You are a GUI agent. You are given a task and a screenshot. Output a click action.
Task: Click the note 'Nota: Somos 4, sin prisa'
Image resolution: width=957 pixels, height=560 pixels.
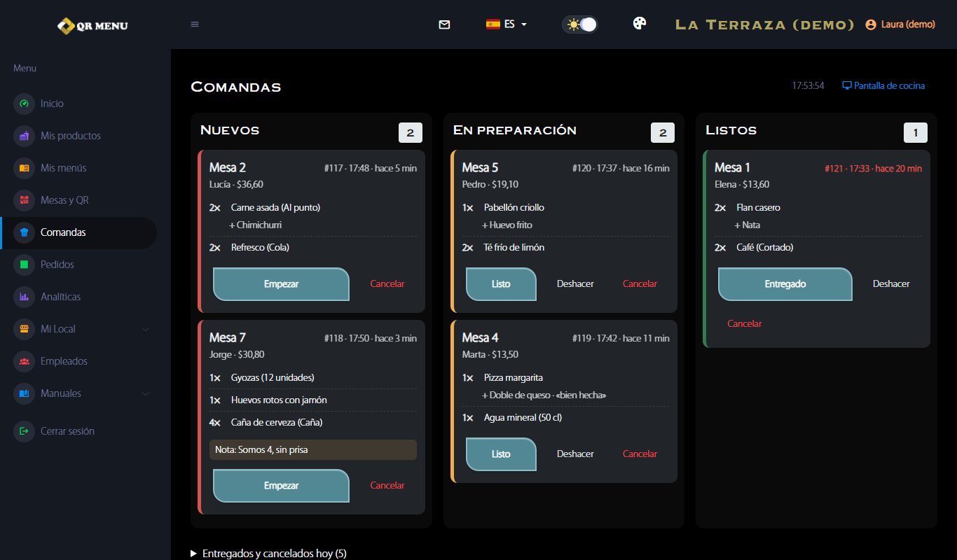click(x=313, y=450)
